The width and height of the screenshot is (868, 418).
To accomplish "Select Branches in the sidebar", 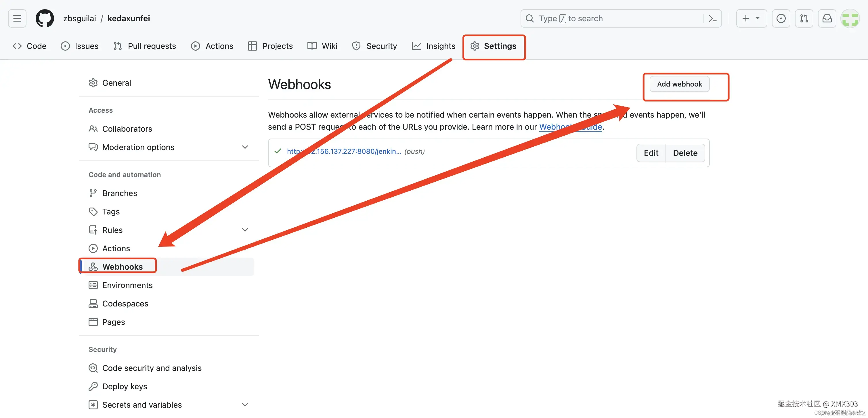I will pos(119,193).
